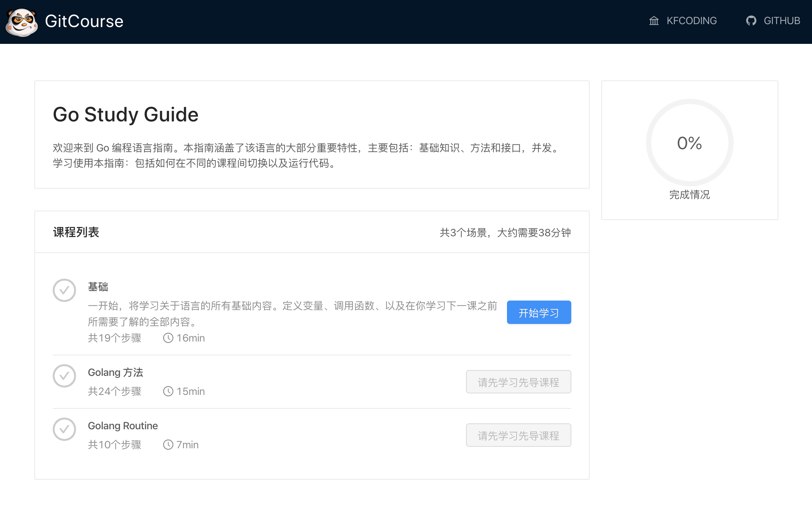Click the 共24个步骤 step count

pos(114,391)
